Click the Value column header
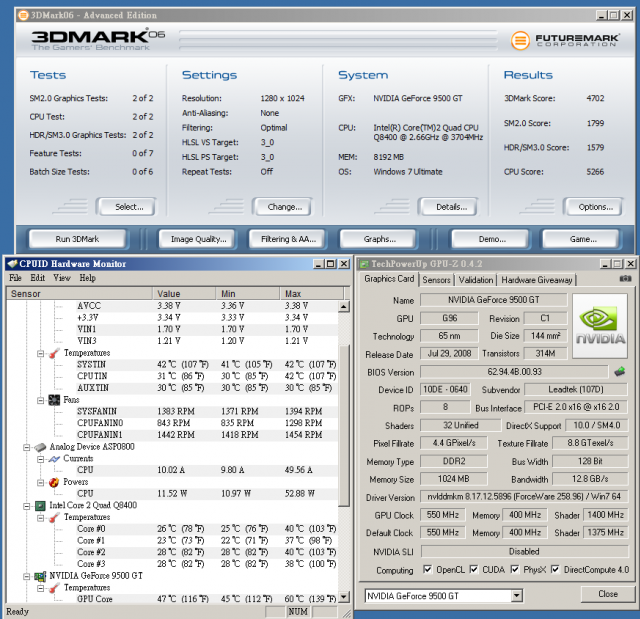640x619 pixels. click(184, 294)
